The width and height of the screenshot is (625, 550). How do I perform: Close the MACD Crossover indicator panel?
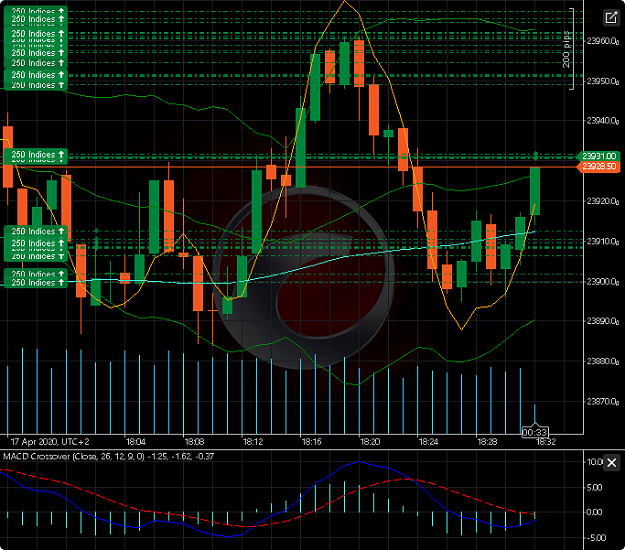pos(611,463)
